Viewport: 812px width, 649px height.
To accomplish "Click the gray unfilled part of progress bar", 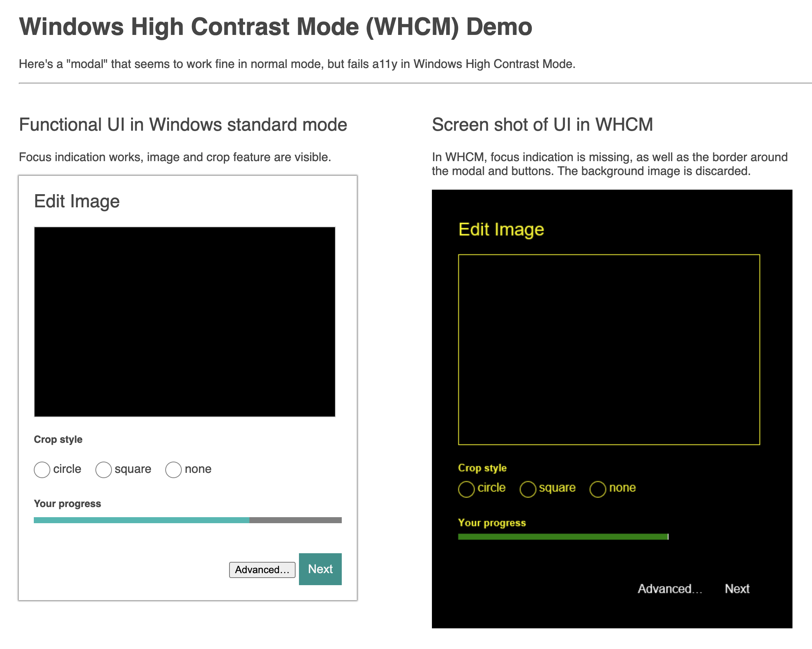I will tap(295, 520).
